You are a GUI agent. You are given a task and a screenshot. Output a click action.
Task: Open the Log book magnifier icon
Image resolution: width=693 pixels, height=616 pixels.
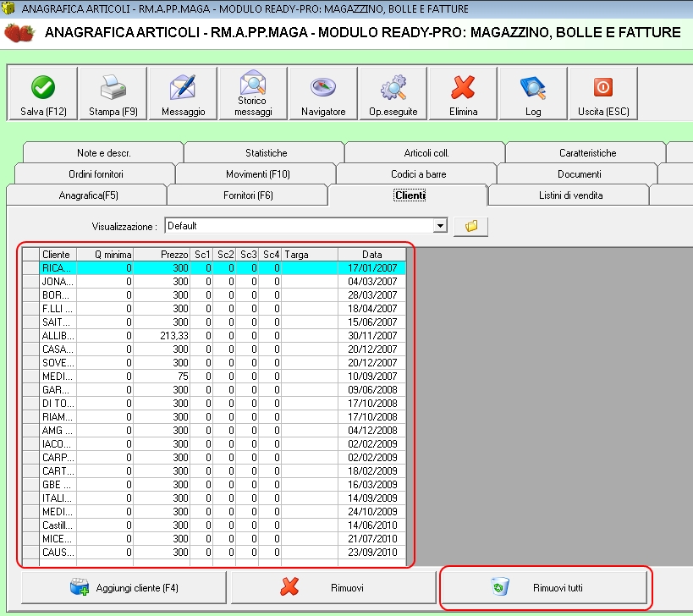click(533, 87)
